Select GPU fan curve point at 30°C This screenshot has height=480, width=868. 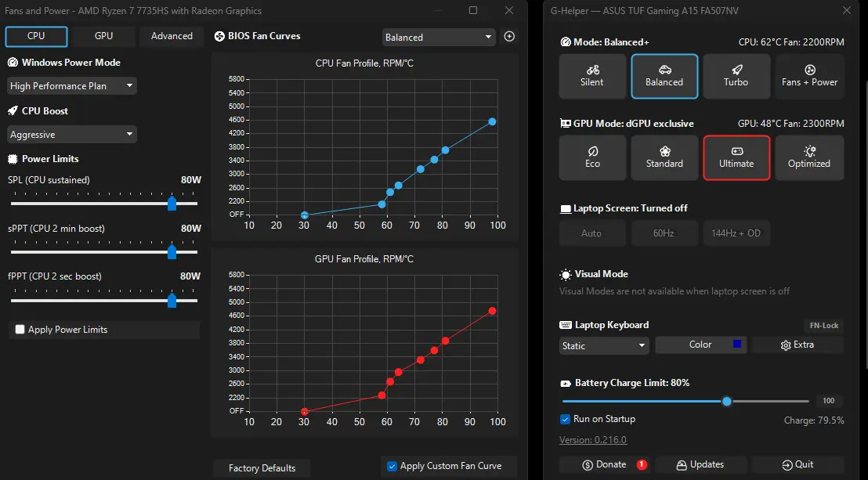[x=304, y=411]
